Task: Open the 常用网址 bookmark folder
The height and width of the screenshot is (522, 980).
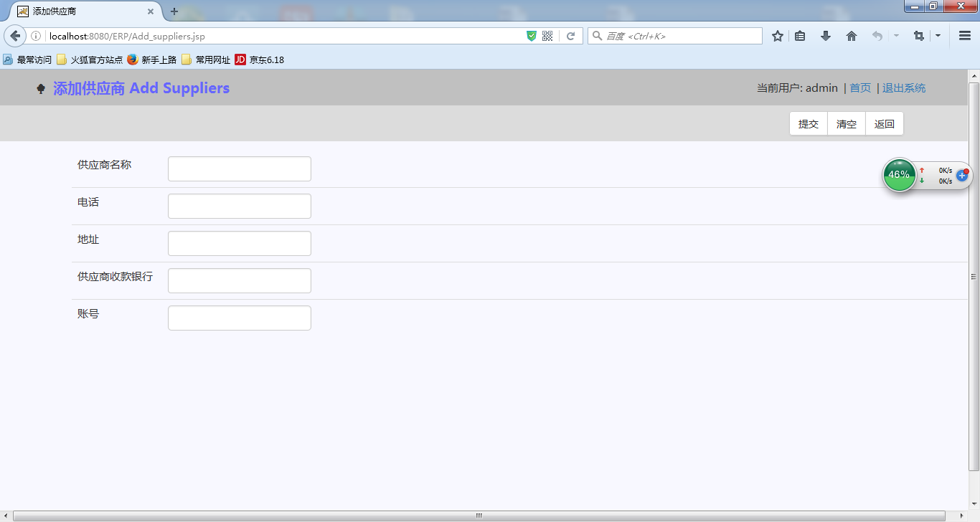Action: tap(206, 60)
